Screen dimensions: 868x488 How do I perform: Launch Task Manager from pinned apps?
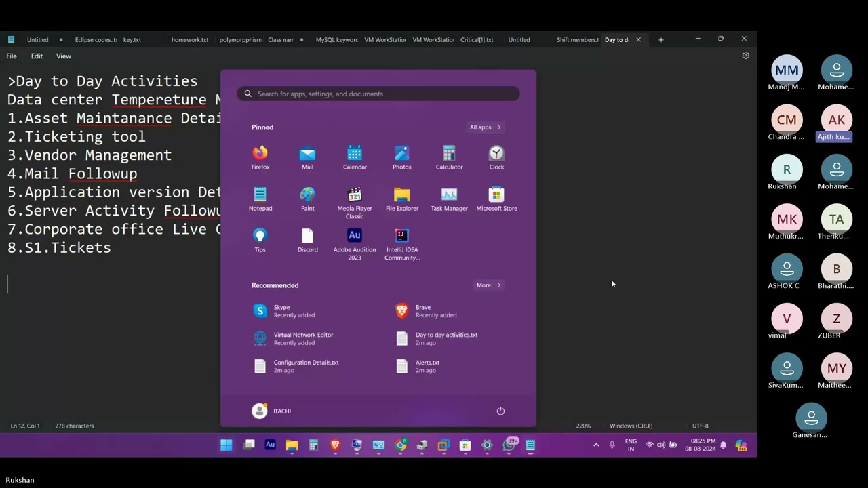(x=449, y=199)
